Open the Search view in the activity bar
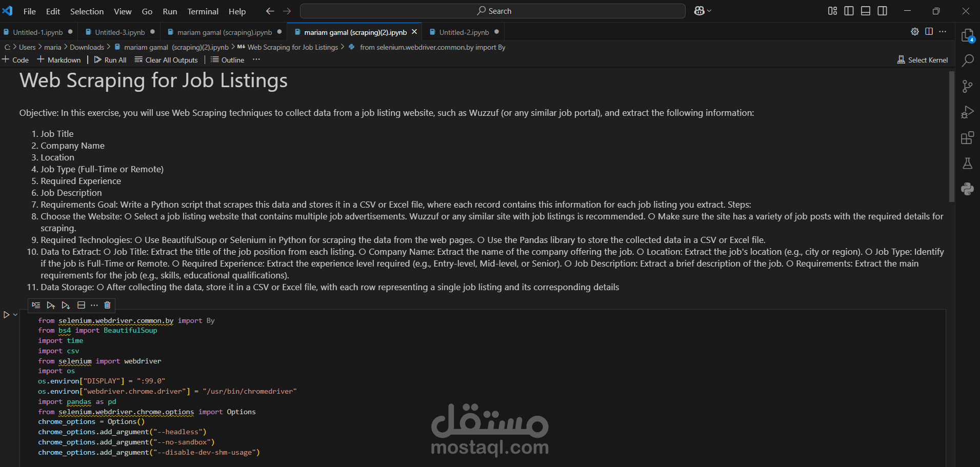980x467 pixels. click(967, 61)
